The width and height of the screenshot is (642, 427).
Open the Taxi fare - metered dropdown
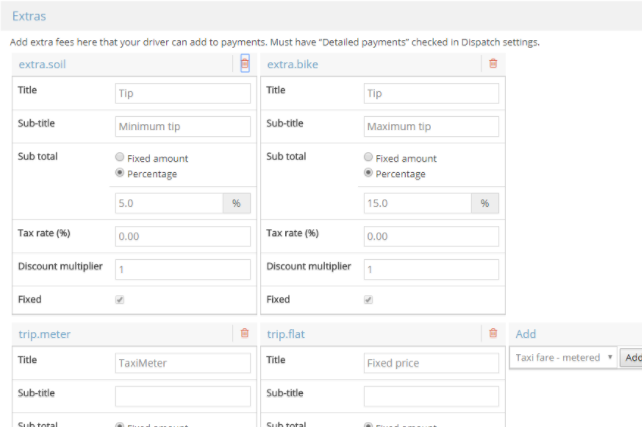(x=563, y=357)
